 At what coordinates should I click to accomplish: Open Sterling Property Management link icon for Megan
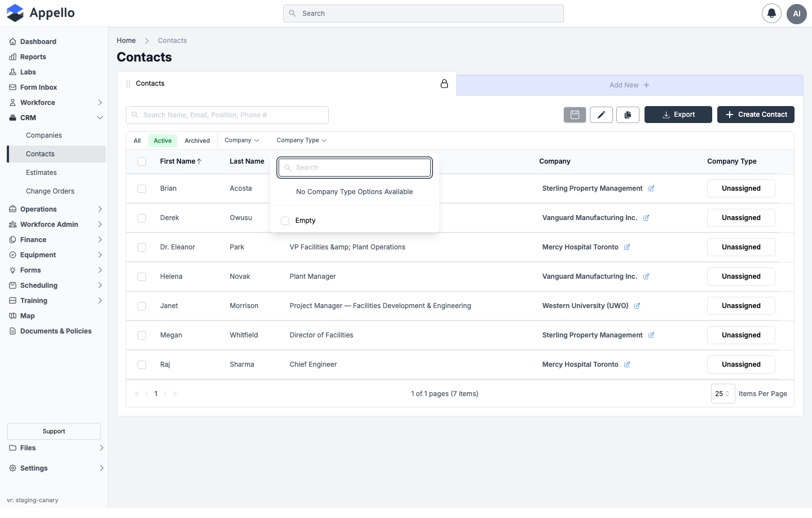pos(651,335)
